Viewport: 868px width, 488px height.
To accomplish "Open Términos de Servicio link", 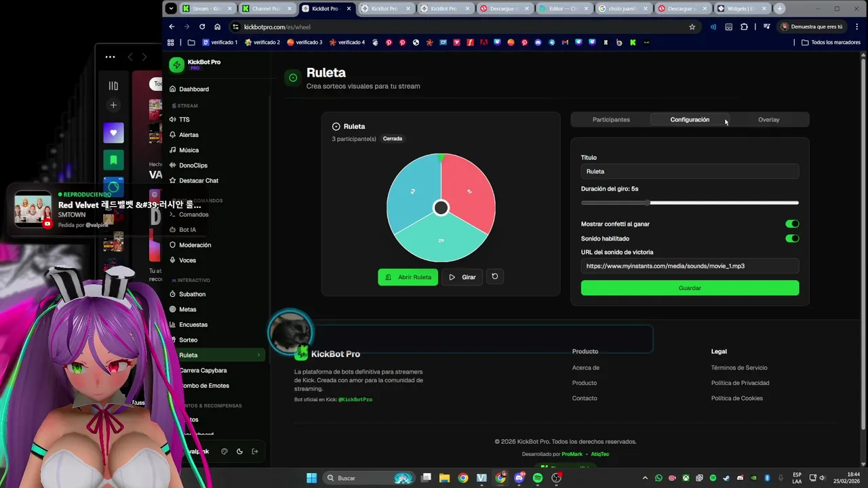I will [739, 367].
